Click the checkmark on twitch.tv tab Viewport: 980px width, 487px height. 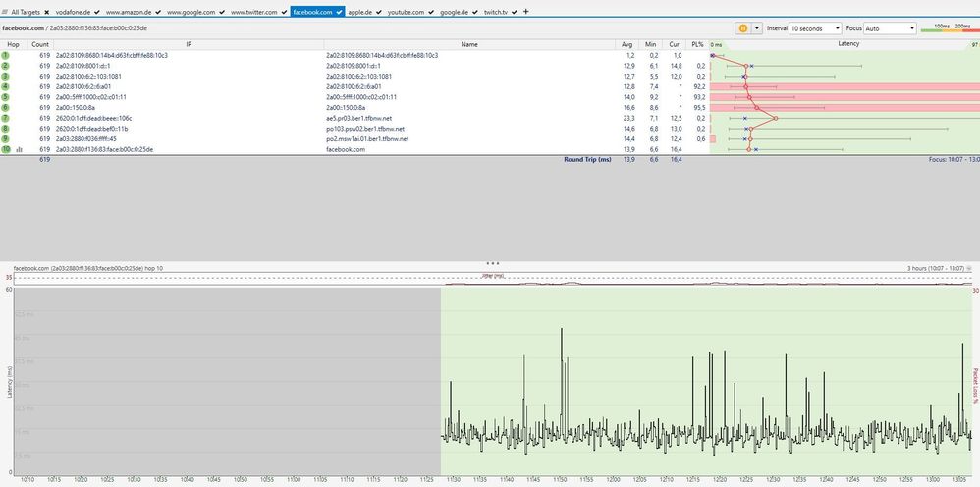(x=516, y=12)
